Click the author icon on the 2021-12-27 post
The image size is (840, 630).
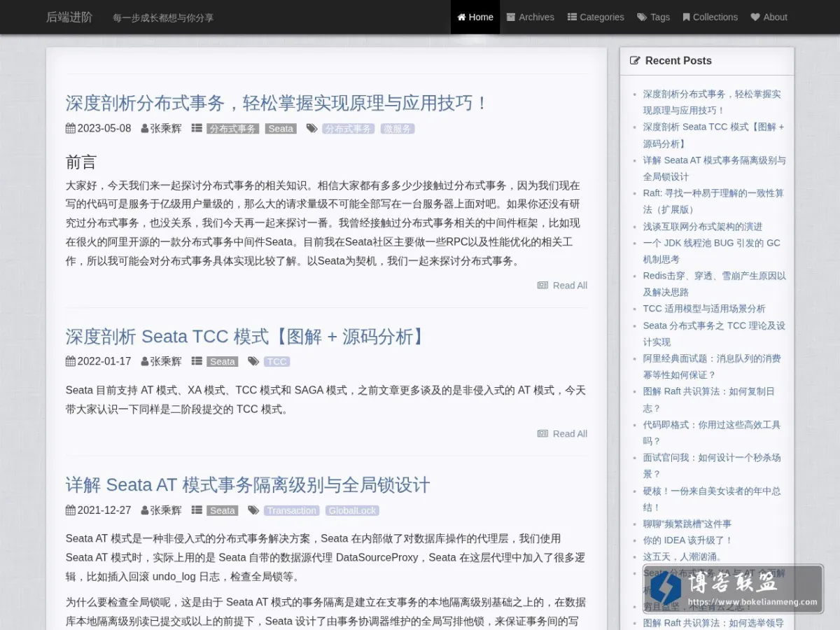pos(145,510)
